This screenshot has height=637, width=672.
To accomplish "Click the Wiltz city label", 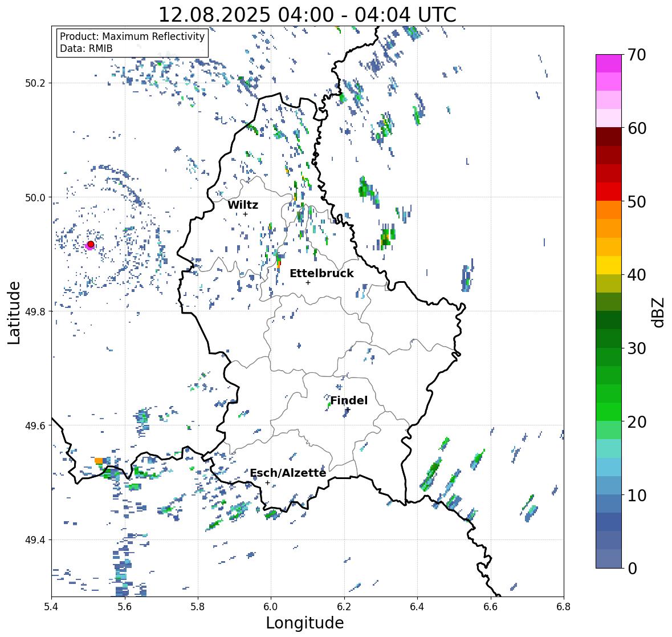I will click(243, 205).
